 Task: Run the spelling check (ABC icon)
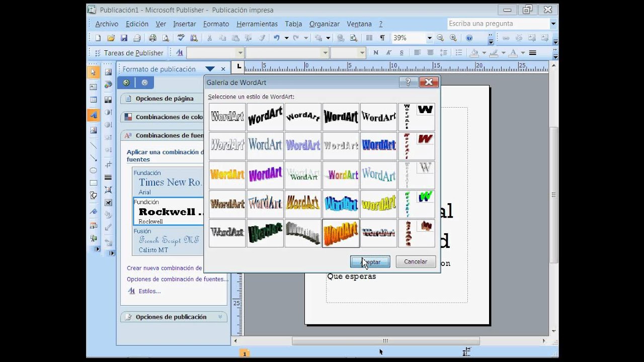click(x=181, y=38)
